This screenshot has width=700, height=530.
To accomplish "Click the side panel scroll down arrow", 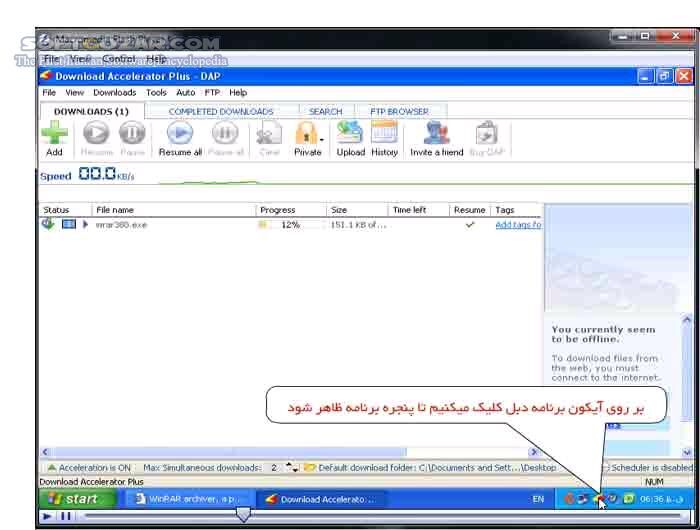I will (687, 452).
